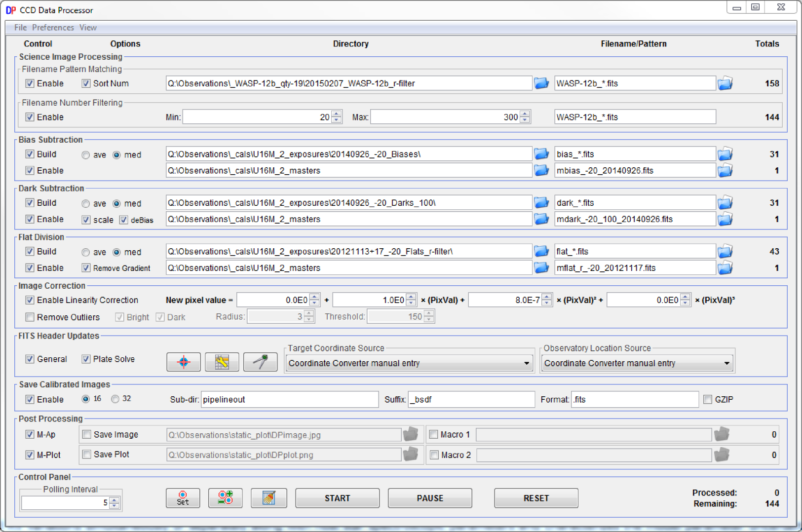Browse folder for science image directory

point(541,83)
